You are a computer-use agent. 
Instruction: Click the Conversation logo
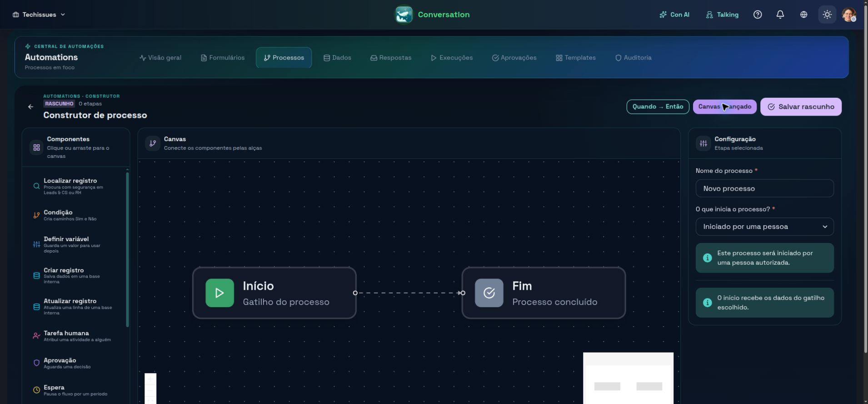point(432,15)
